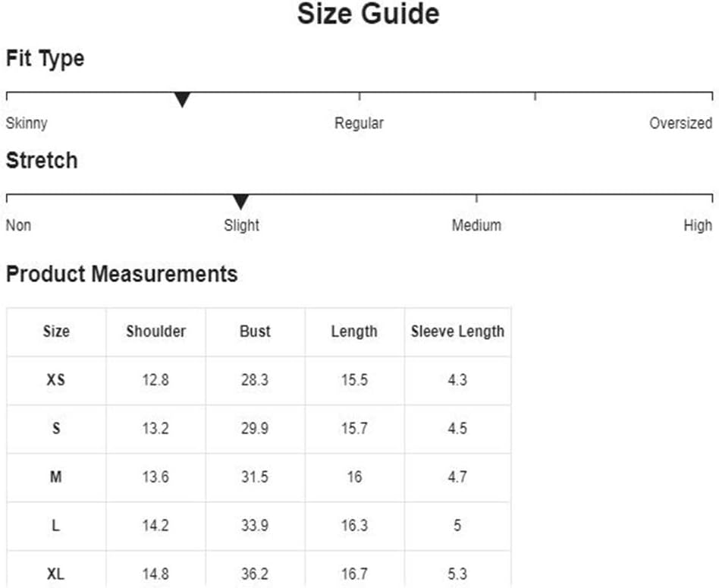
Task: Select the Oversized label on fit scale
Action: (x=681, y=123)
